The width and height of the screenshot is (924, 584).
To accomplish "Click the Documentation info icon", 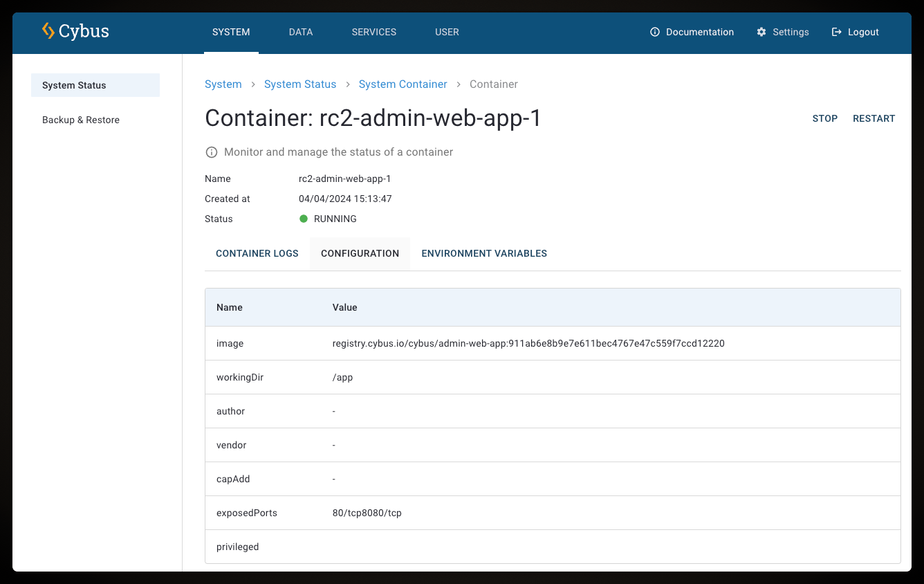I will coord(655,32).
